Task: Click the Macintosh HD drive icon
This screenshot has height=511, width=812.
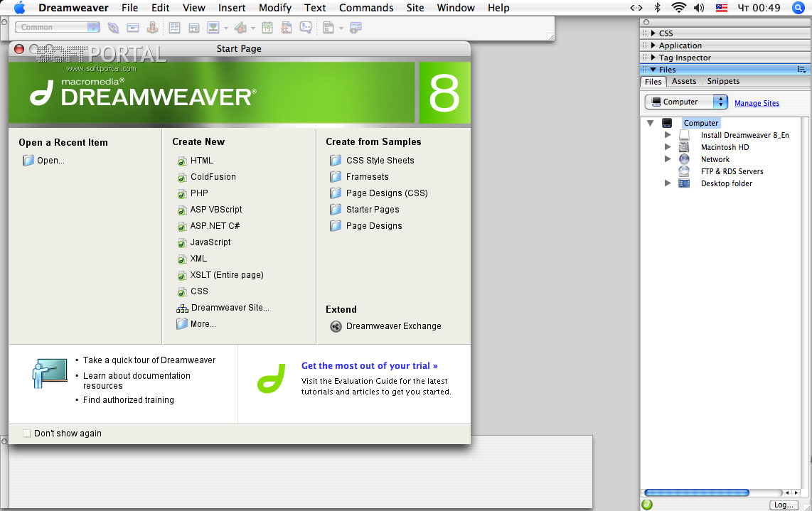Action: click(684, 147)
